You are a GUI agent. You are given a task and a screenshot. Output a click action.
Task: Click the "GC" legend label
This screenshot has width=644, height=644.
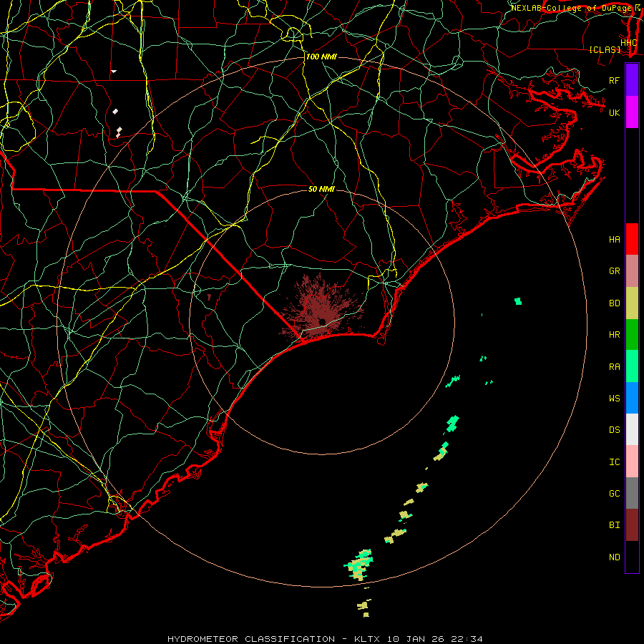pyautogui.click(x=614, y=494)
